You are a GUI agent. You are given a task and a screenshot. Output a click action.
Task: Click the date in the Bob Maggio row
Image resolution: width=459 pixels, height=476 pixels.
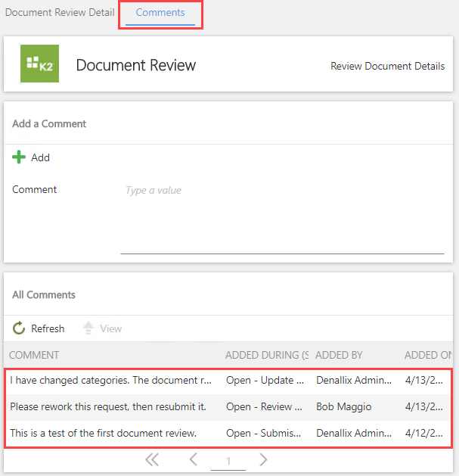pyautogui.click(x=423, y=406)
